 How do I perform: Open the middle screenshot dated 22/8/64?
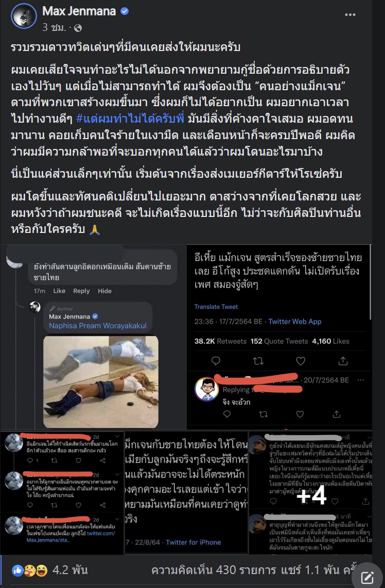click(186, 493)
